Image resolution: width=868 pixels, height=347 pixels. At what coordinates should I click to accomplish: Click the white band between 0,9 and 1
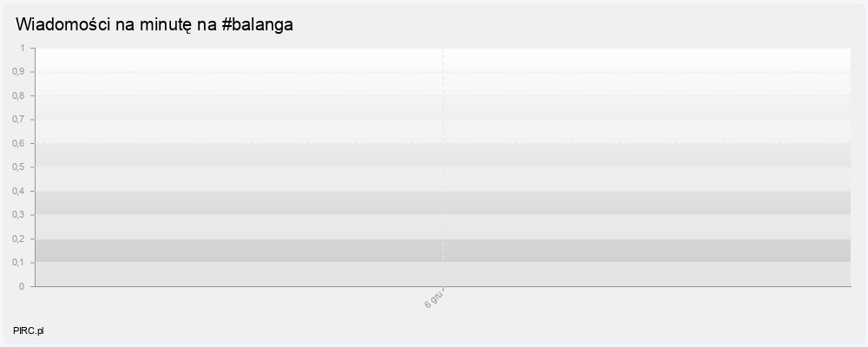tap(260, 60)
